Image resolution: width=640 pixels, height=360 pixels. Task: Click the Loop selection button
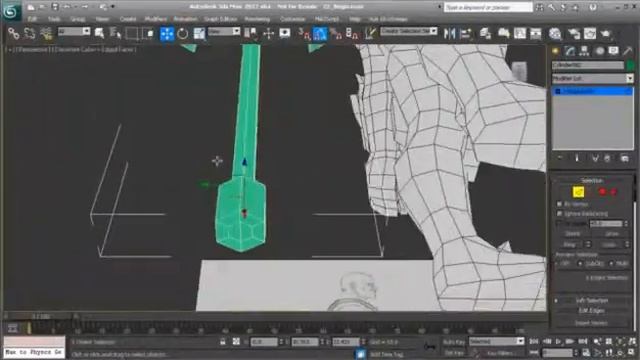[609, 244]
